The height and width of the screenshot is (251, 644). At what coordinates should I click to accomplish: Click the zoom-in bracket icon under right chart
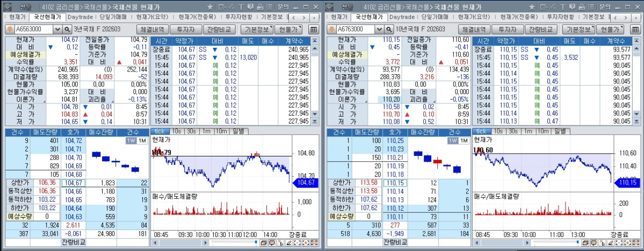click(628, 243)
